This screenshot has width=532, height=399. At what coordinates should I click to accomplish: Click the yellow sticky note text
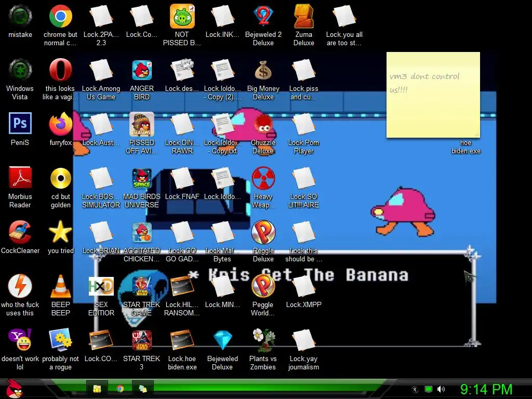pos(424,83)
